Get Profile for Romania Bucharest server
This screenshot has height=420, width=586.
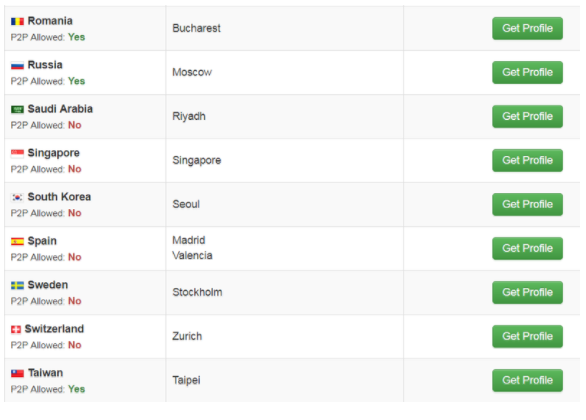pyautogui.click(x=527, y=28)
